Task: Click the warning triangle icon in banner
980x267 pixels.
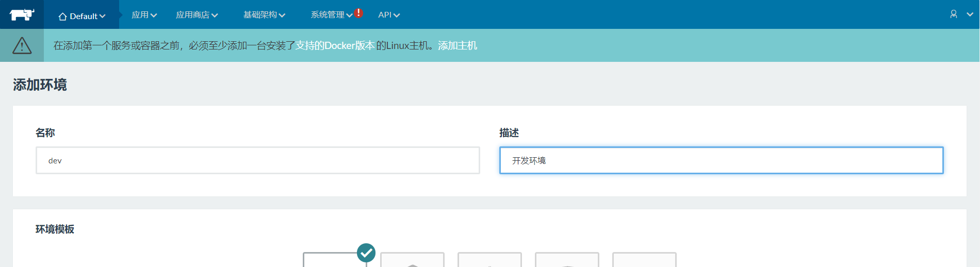Action: pyautogui.click(x=22, y=45)
